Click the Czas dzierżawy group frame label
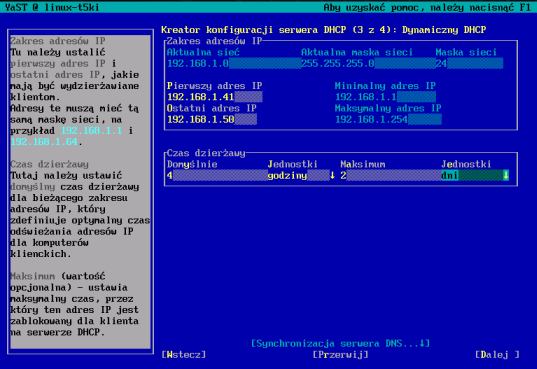Viewport: 537px width, 369px height. [x=206, y=153]
